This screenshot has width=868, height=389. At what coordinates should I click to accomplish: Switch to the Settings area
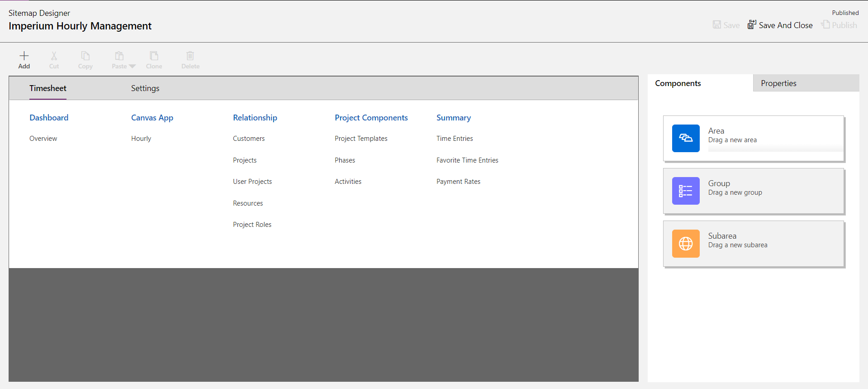tap(145, 88)
